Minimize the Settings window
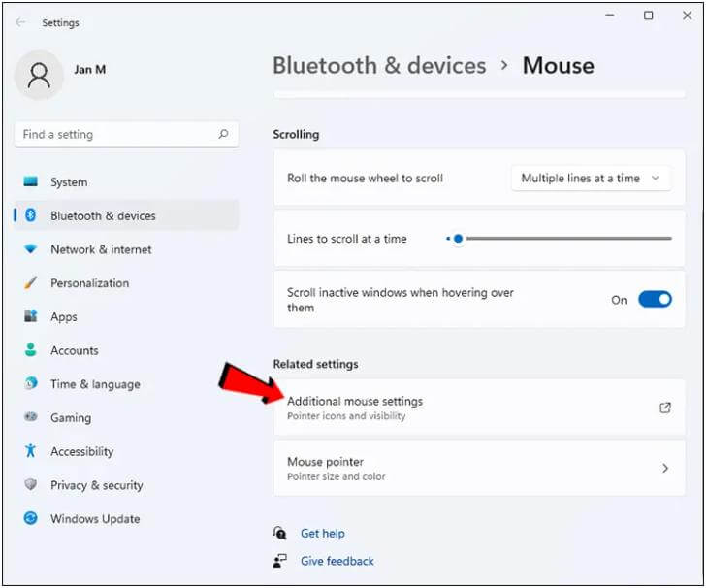The height and width of the screenshot is (588, 707). tap(610, 16)
